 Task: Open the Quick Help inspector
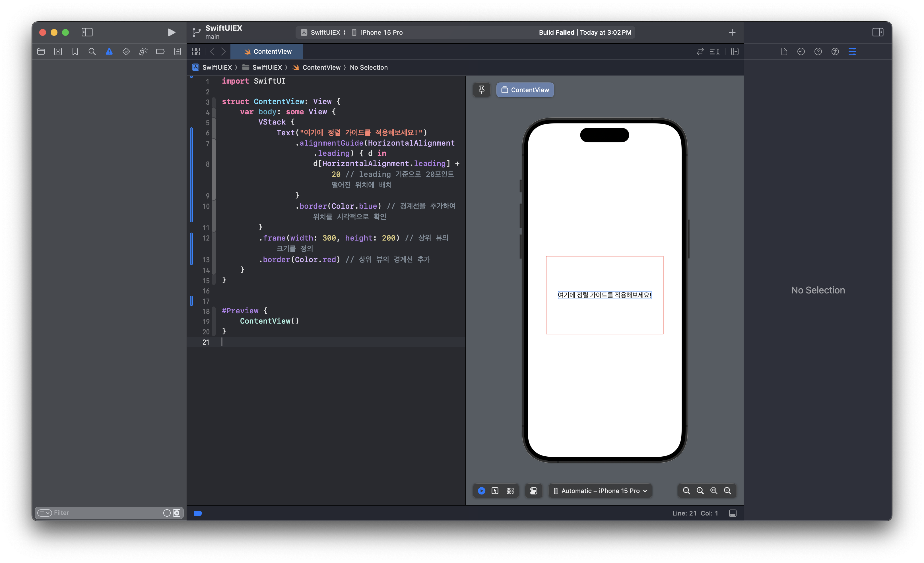point(818,52)
